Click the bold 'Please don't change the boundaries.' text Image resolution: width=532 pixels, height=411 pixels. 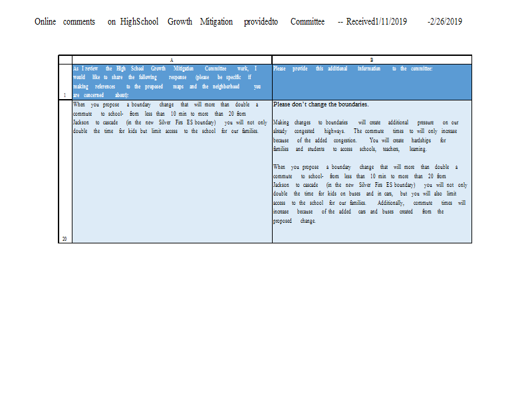pyautogui.click(x=321, y=104)
